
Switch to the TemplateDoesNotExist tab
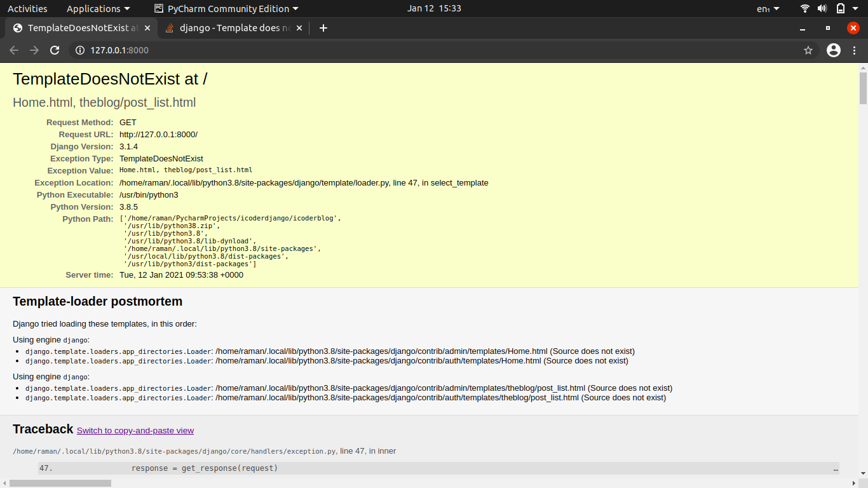pyautogui.click(x=83, y=28)
